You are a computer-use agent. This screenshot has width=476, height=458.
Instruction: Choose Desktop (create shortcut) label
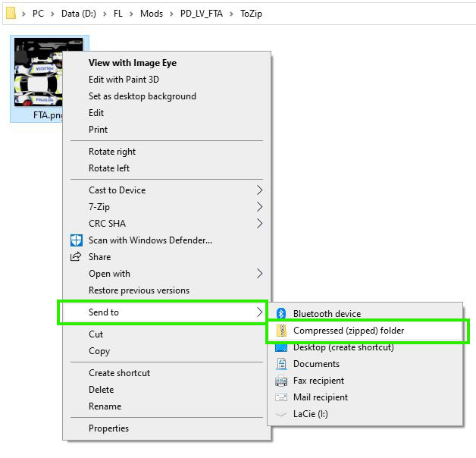point(343,347)
